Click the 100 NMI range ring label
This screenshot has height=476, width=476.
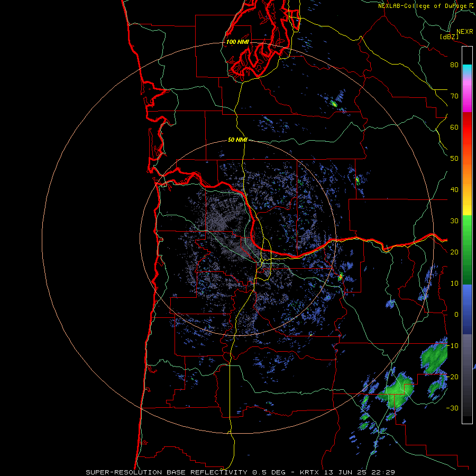pyautogui.click(x=237, y=42)
